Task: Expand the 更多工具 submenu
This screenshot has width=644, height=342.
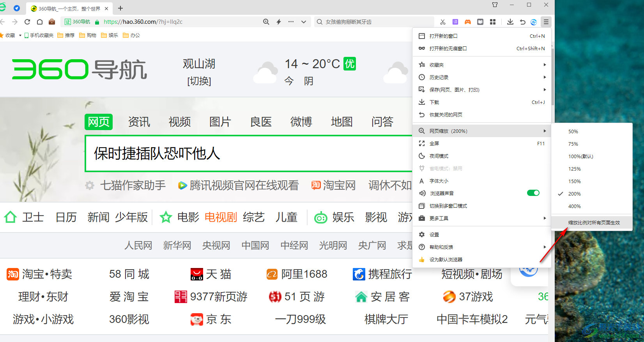Action: click(481, 219)
